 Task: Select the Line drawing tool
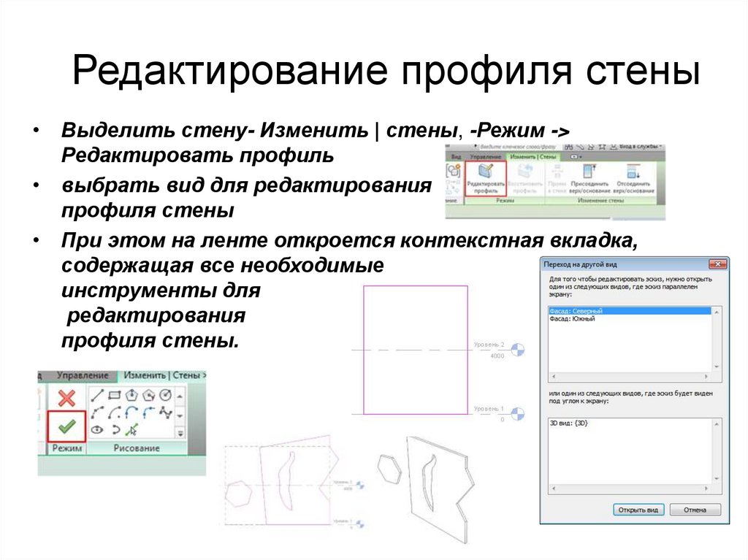pyautogui.click(x=97, y=395)
